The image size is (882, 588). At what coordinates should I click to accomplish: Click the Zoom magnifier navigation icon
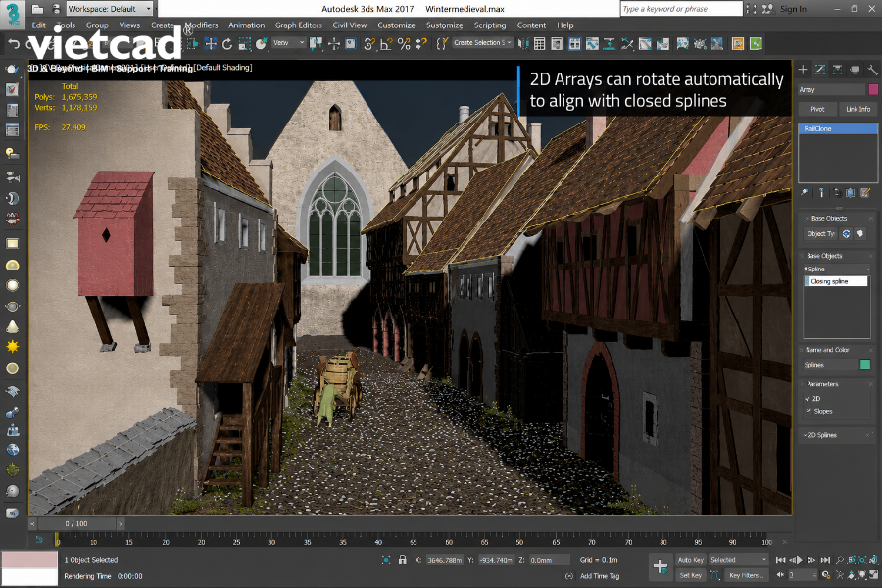(x=839, y=560)
